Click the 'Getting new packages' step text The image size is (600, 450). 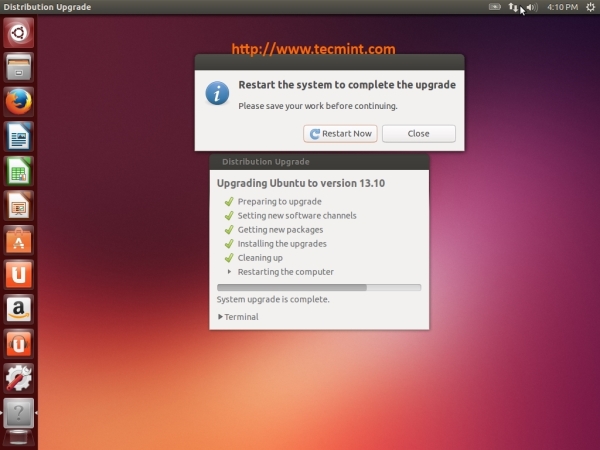[x=280, y=230]
